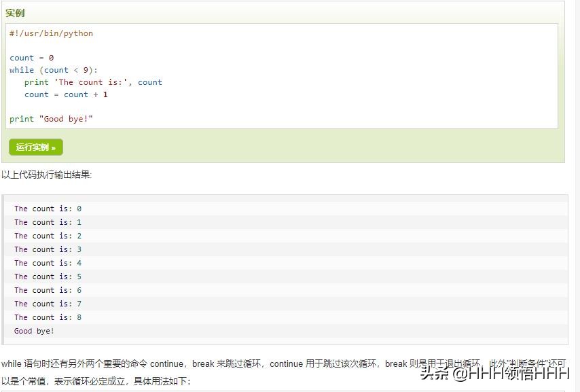
Task: Click the print "Good bye!" statement
Action: coord(53,118)
